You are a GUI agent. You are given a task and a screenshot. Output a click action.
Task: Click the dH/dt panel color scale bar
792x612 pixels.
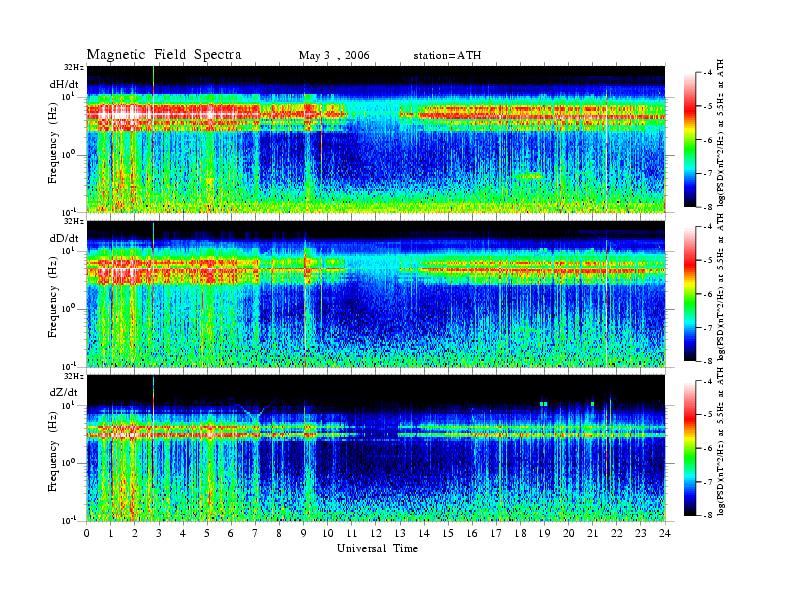pos(690,140)
